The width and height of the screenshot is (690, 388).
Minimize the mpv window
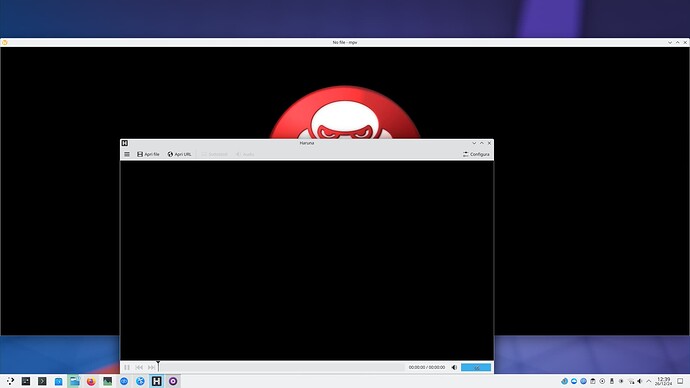click(670, 43)
